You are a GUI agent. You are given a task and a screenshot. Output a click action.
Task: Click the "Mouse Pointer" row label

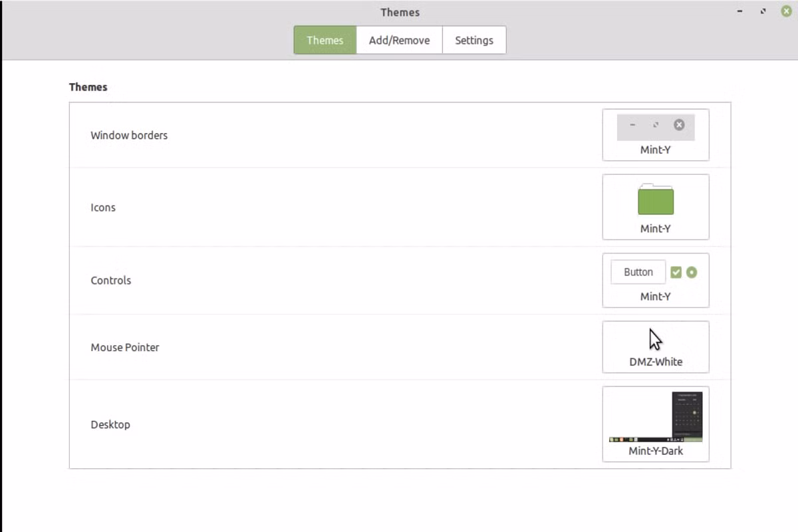pyautogui.click(x=125, y=347)
